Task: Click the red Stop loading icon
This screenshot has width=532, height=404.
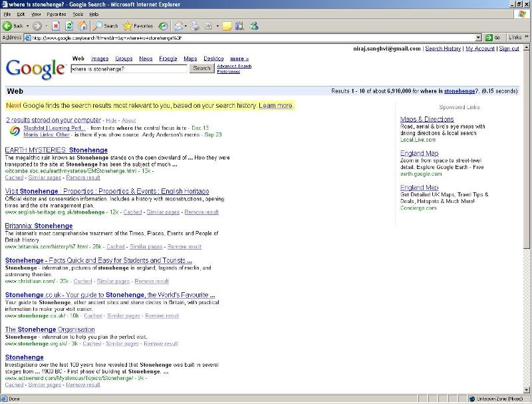Action: pos(57,26)
